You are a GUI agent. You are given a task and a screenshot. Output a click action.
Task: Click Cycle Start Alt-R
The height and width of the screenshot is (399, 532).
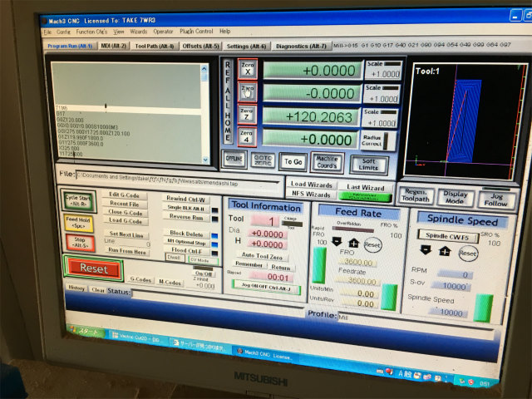78,200
